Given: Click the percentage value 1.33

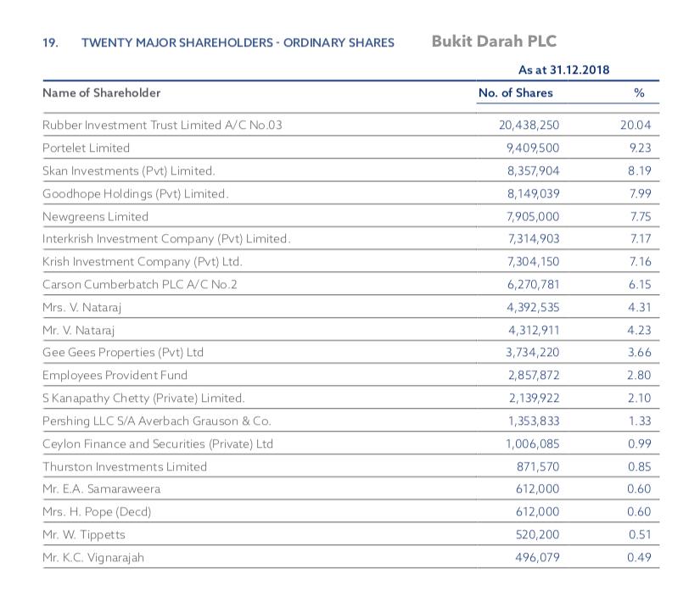Looking at the screenshot, I should coord(640,421).
